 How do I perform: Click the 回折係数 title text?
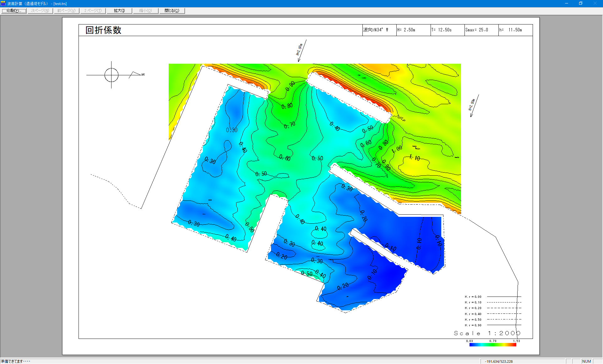[x=103, y=30]
